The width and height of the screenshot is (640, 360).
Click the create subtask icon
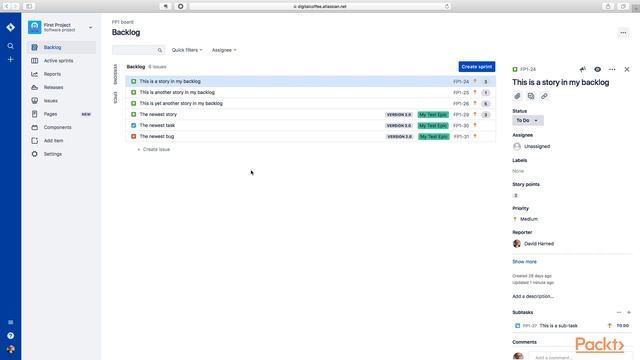[531, 96]
